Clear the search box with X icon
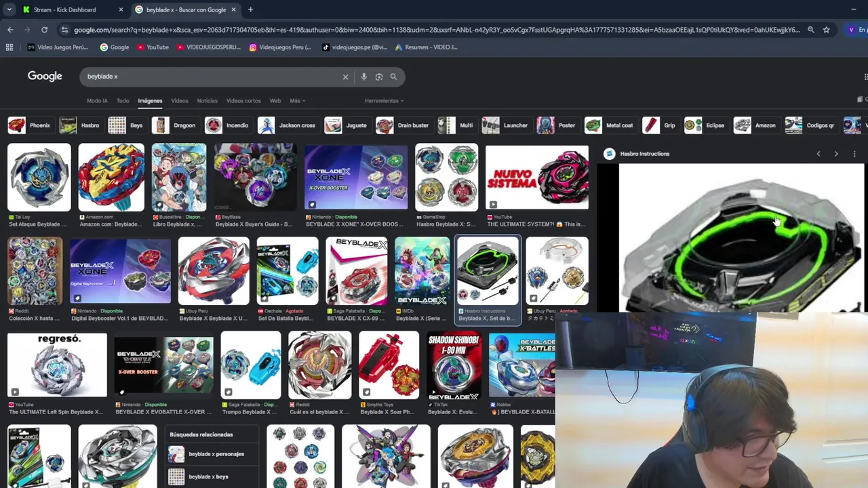868x488 pixels. click(x=345, y=77)
